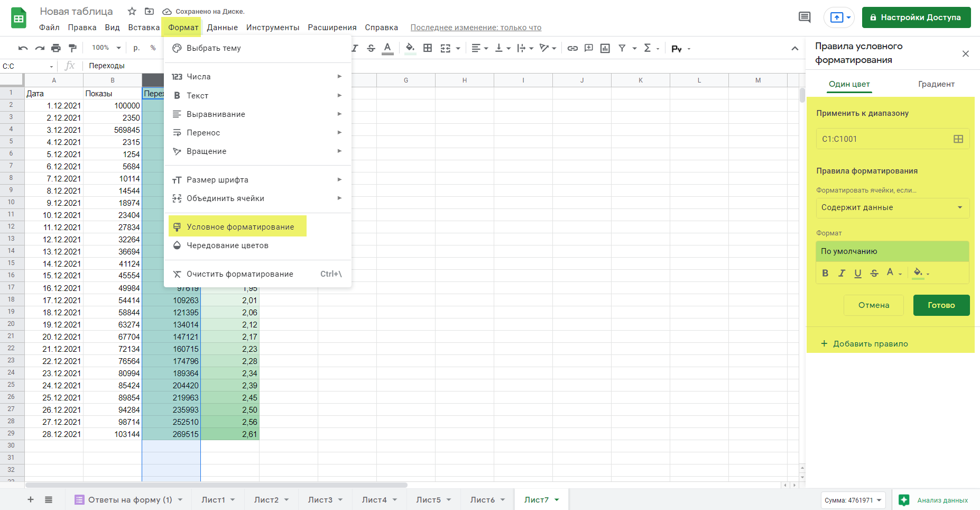Open 'Объединить ячейки' submenu
This screenshot has width=980, height=510.
tap(257, 198)
